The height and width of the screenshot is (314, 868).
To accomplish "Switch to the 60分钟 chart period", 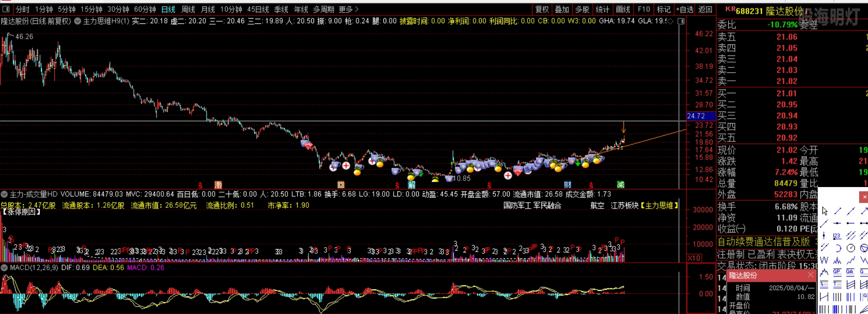I will pyautogui.click(x=145, y=9).
